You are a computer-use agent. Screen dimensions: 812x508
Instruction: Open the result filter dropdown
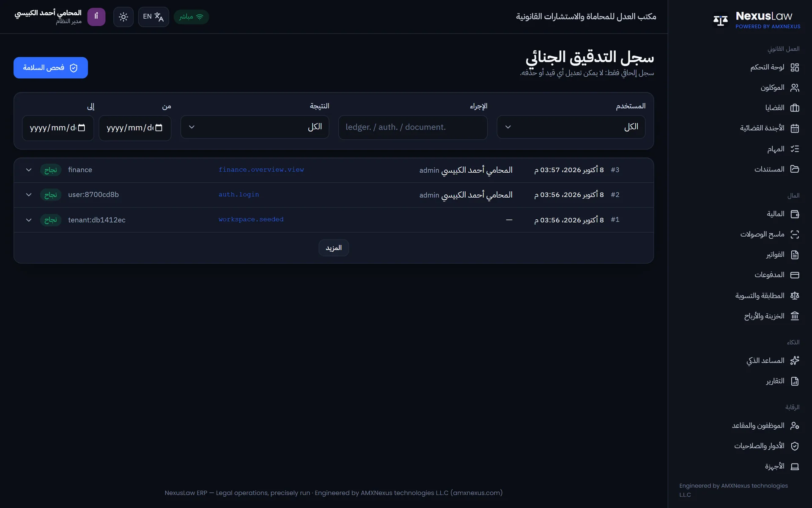pyautogui.click(x=255, y=127)
